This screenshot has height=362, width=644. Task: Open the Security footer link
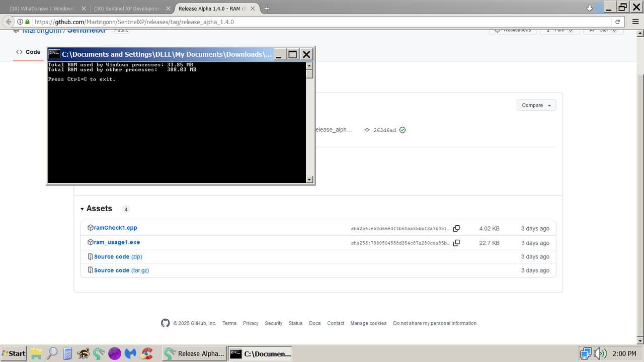pyautogui.click(x=274, y=323)
